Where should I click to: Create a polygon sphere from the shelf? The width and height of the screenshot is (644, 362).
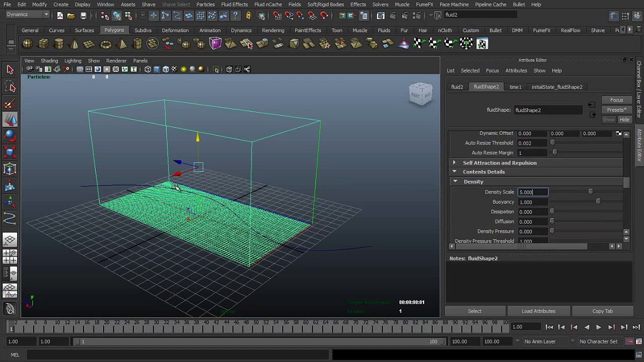click(28, 44)
